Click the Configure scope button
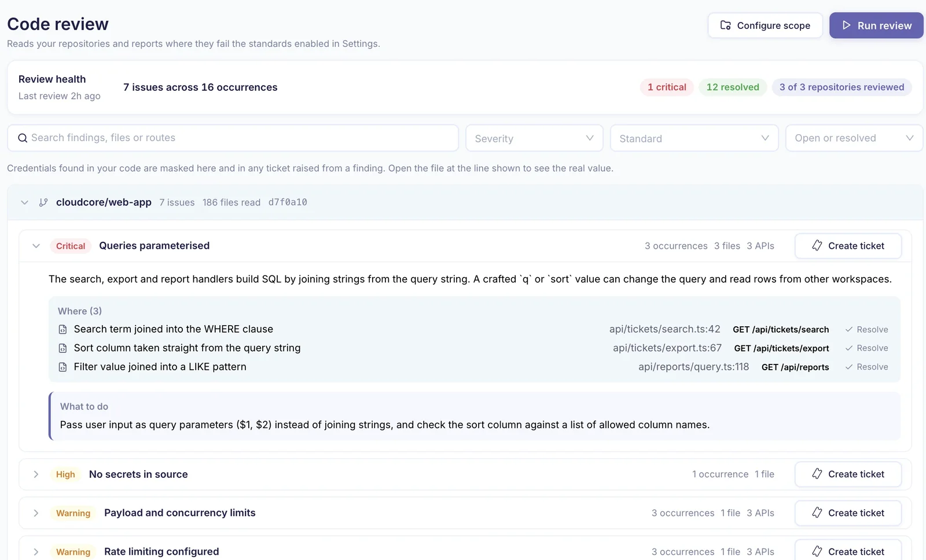Image resolution: width=926 pixels, height=560 pixels. pos(765,25)
